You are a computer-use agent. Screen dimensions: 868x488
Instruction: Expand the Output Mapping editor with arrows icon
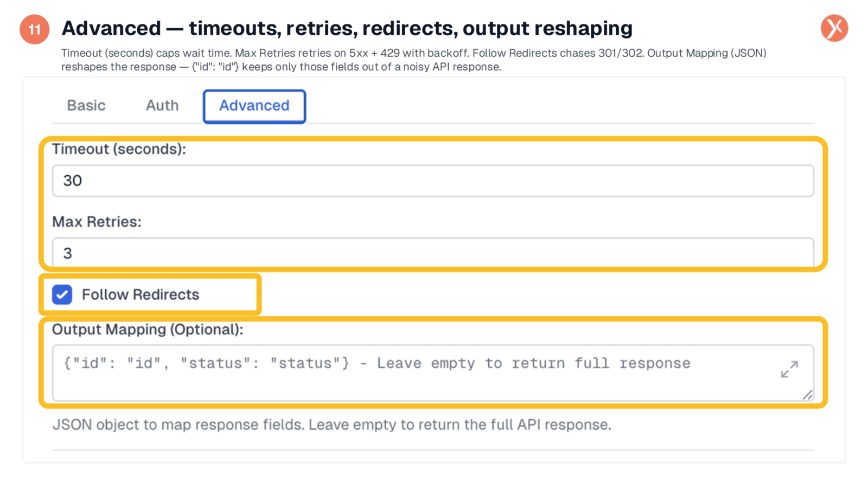[789, 369]
